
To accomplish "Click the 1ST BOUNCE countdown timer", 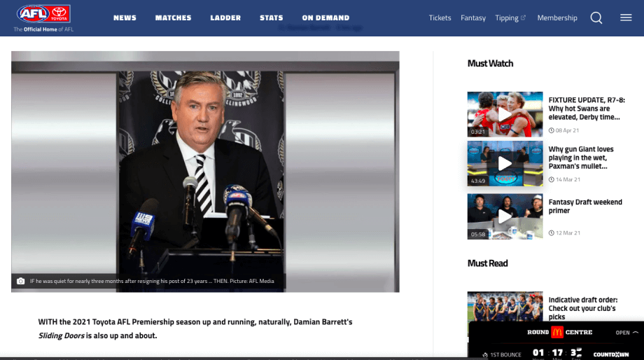I will point(557,352).
